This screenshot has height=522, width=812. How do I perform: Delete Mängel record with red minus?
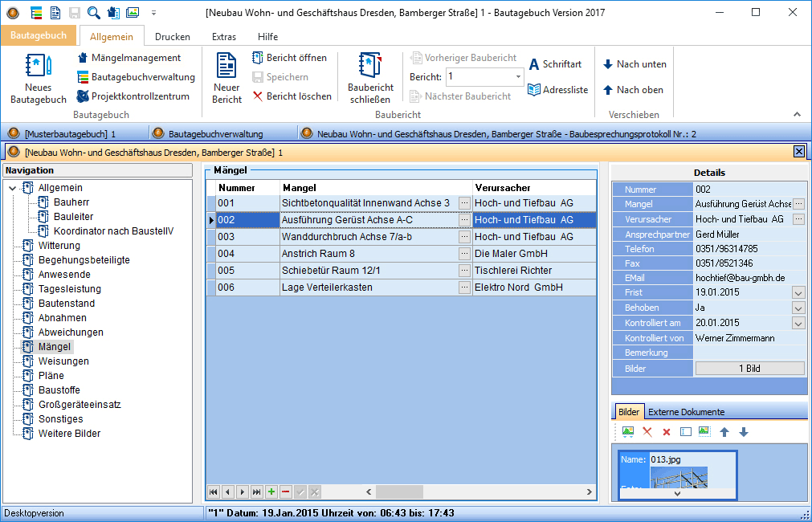285,492
